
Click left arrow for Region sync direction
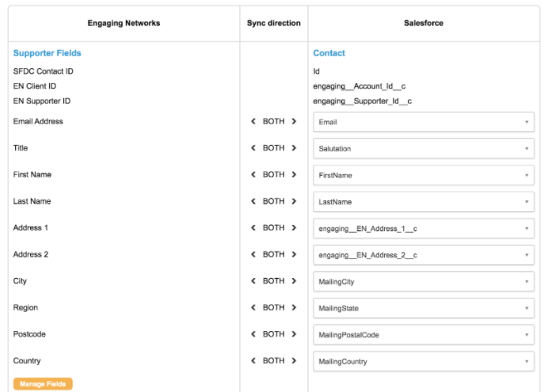point(253,308)
